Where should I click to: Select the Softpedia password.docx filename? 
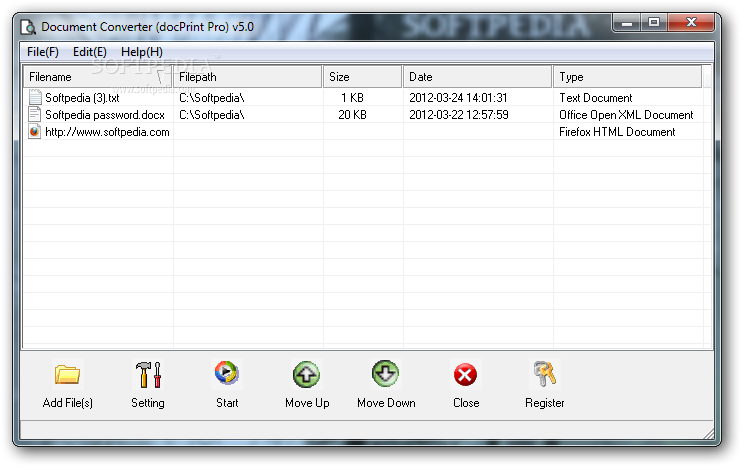[x=105, y=115]
